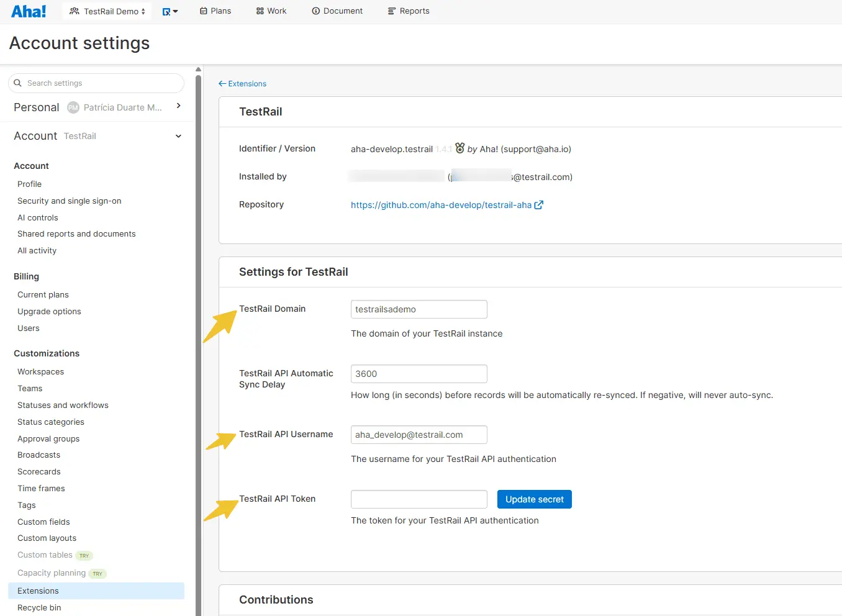The height and width of the screenshot is (616, 842).
Task: Click the verified badge icon next to version
Action: point(459,148)
